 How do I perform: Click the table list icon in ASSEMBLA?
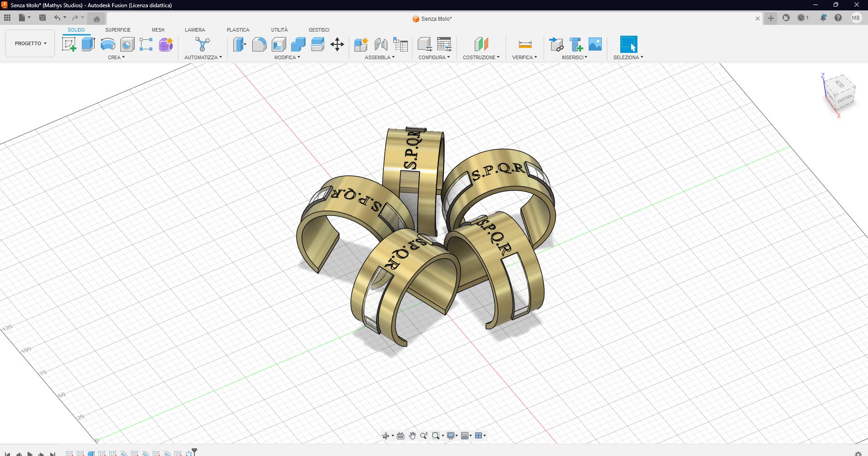401,44
